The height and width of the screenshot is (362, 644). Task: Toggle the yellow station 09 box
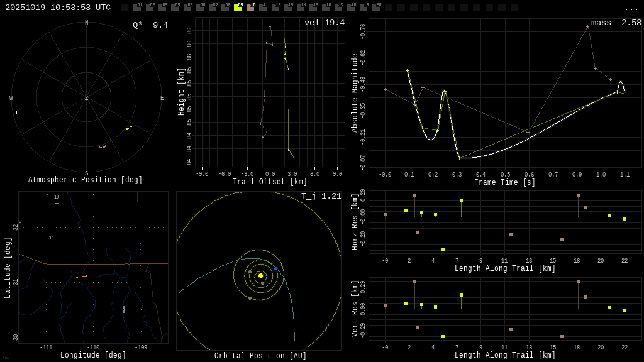point(238,8)
